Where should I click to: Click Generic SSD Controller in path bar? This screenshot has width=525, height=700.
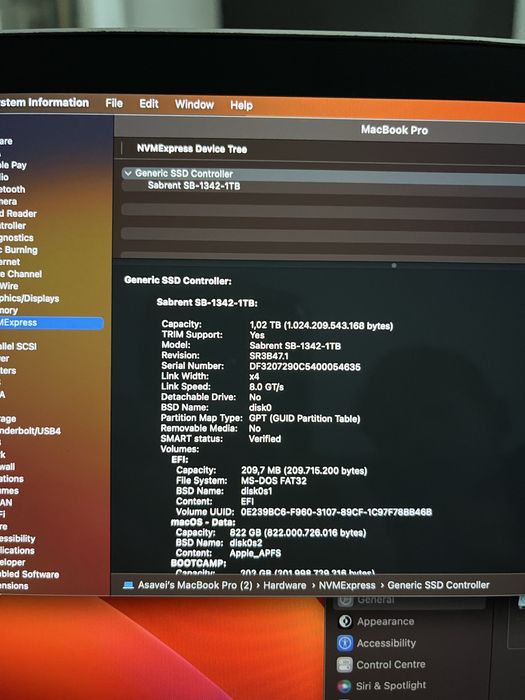pyautogui.click(x=438, y=585)
